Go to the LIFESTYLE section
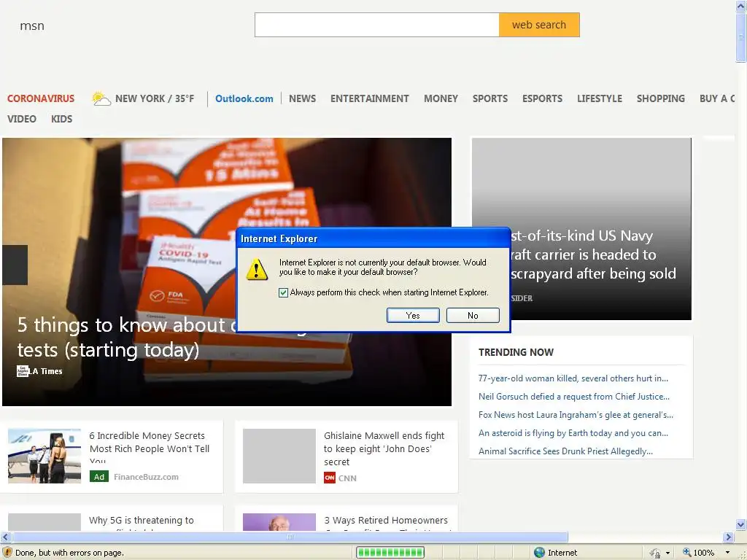The image size is (747, 560). 600,98
